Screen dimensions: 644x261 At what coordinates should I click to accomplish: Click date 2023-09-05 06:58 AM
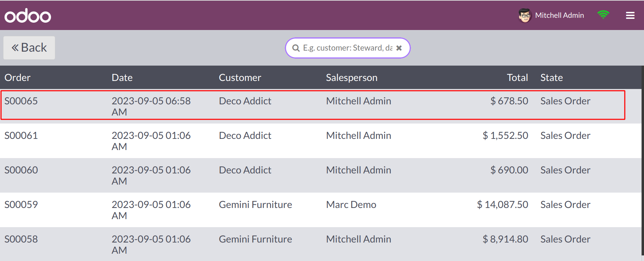click(151, 106)
